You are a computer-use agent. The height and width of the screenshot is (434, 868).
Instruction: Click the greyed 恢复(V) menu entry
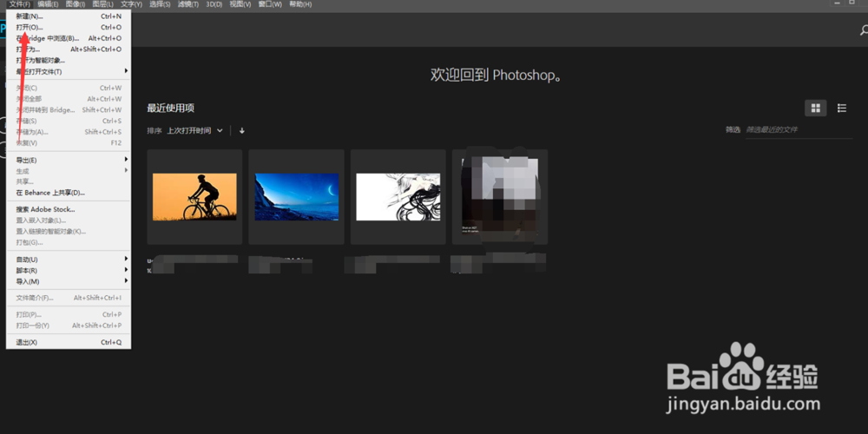[69, 143]
